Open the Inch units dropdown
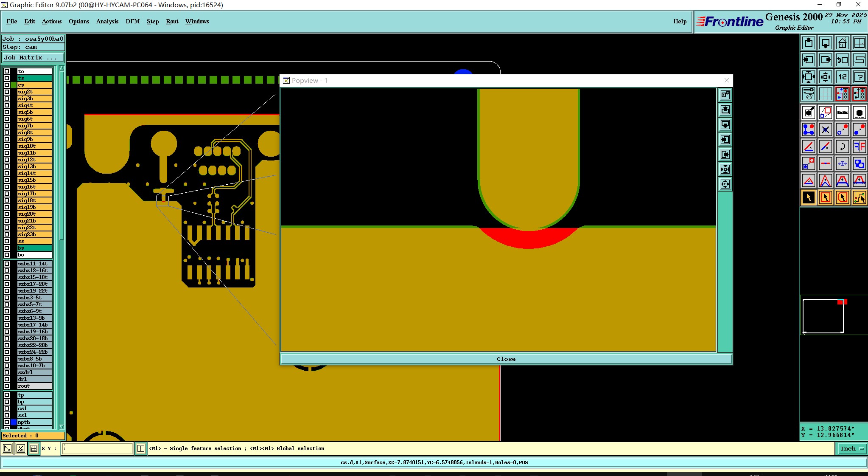This screenshot has height=476, width=868. point(852,448)
